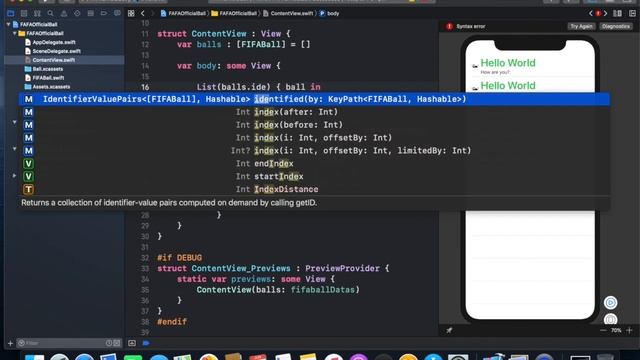Toggle source-control status filter in navigator

click(117, 343)
